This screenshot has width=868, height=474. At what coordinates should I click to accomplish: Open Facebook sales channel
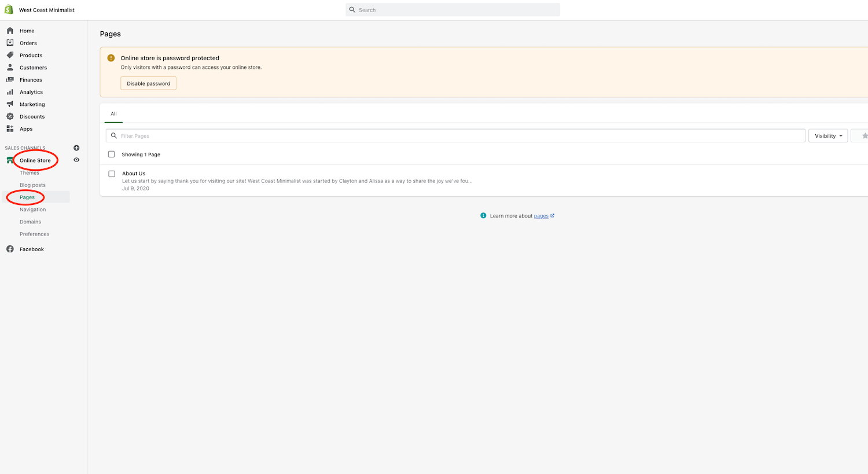point(31,249)
